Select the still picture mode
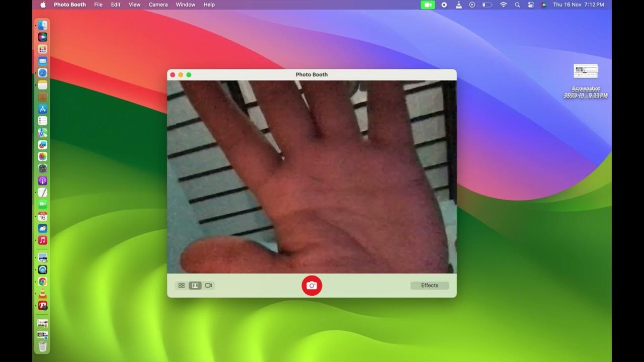The height and width of the screenshot is (362, 644). [x=195, y=286]
